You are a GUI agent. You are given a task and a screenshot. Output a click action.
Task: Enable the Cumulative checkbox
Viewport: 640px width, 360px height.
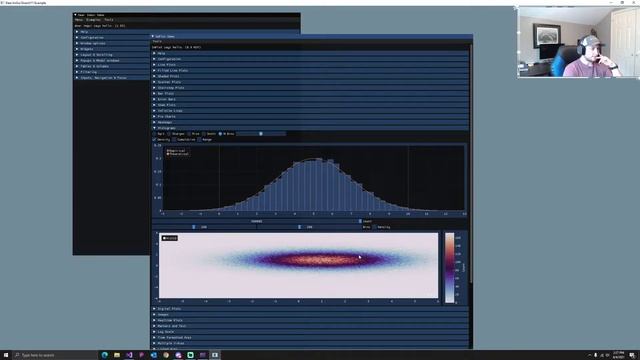175,140
